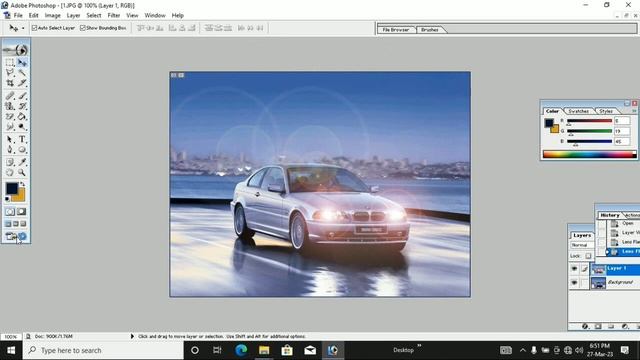The height and width of the screenshot is (360, 640).
Task: Hide the Background layer eye icon
Action: (x=574, y=282)
